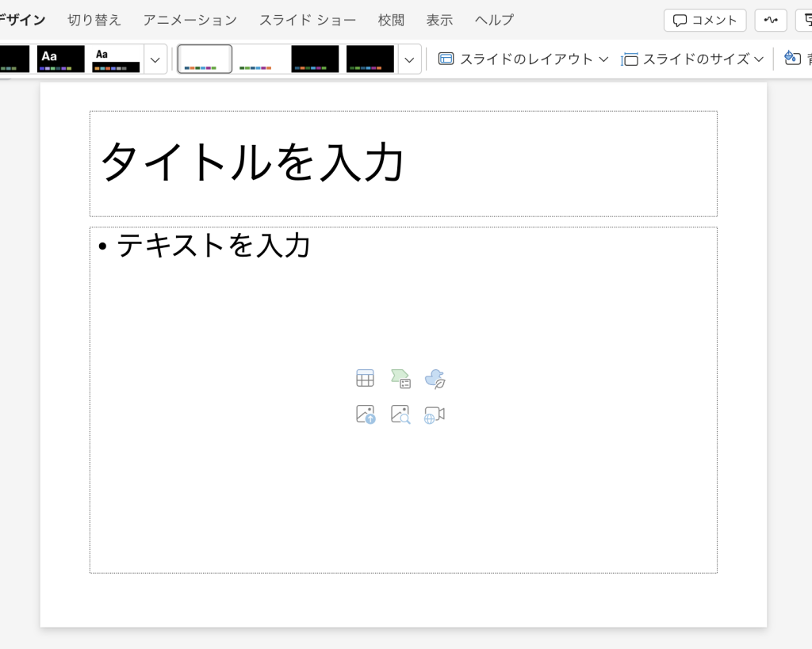Insert icons via the duck placeholder icon

click(435, 379)
